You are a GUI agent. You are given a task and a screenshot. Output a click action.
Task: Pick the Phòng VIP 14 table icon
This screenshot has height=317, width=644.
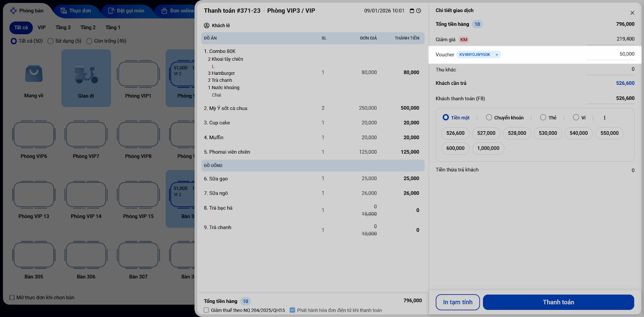coord(86,195)
